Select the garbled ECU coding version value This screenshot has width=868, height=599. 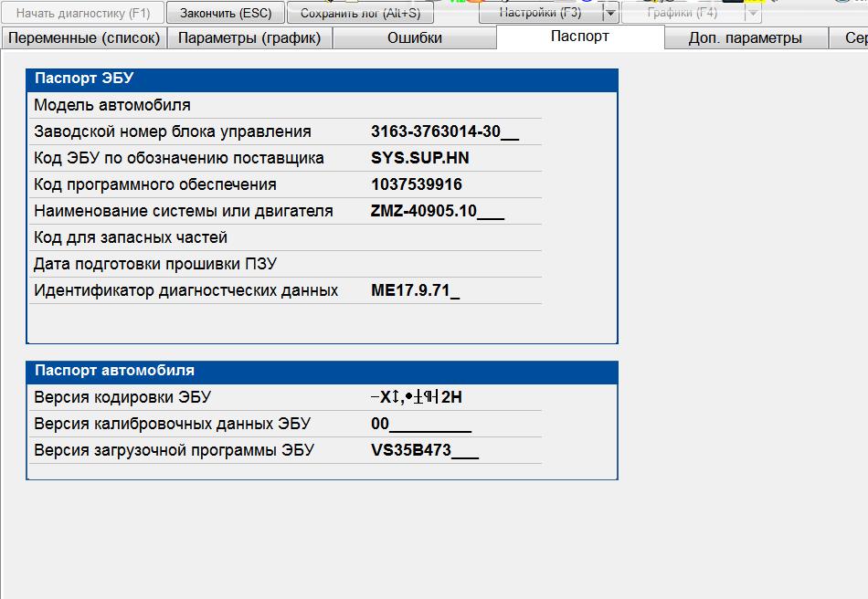(x=417, y=397)
